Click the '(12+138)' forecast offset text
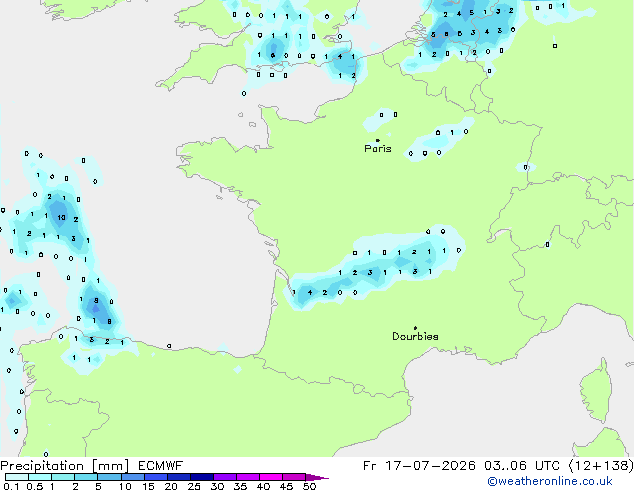Screen dimensions: 634x490 pos(601,466)
